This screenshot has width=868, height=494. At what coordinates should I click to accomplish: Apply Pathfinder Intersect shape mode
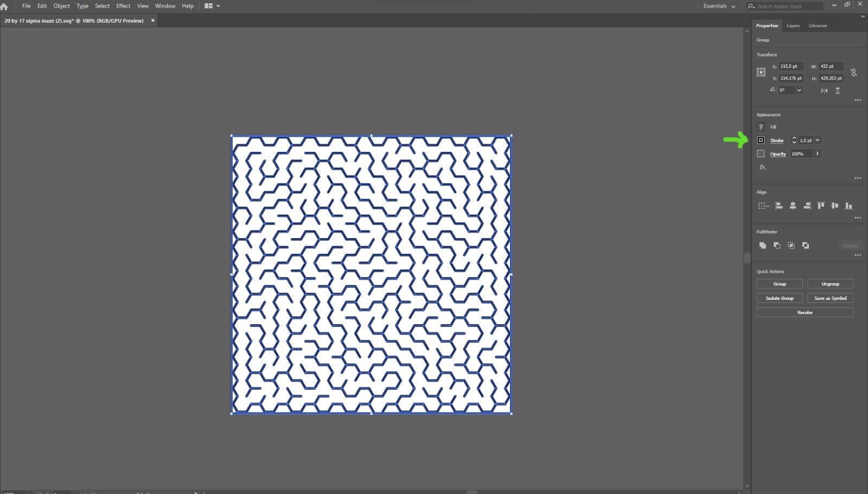pyautogui.click(x=791, y=246)
